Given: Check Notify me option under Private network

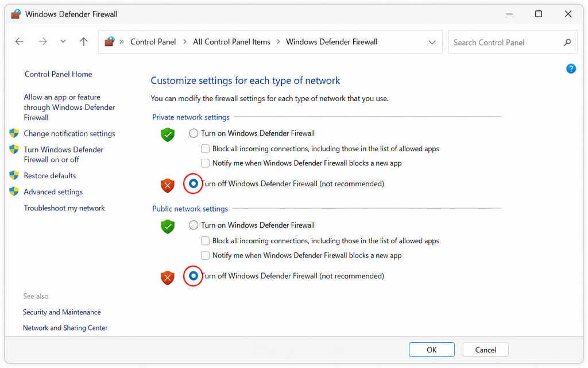Looking at the screenshot, I should (205, 163).
